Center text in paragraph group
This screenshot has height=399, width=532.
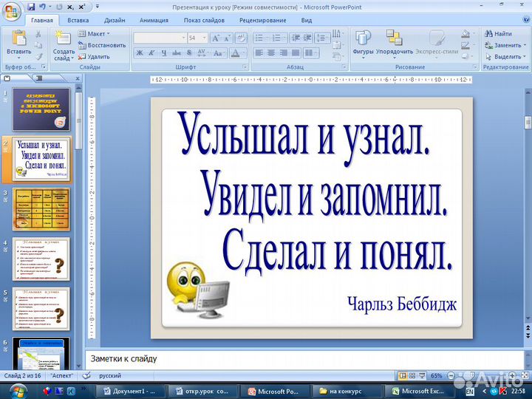point(271,53)
